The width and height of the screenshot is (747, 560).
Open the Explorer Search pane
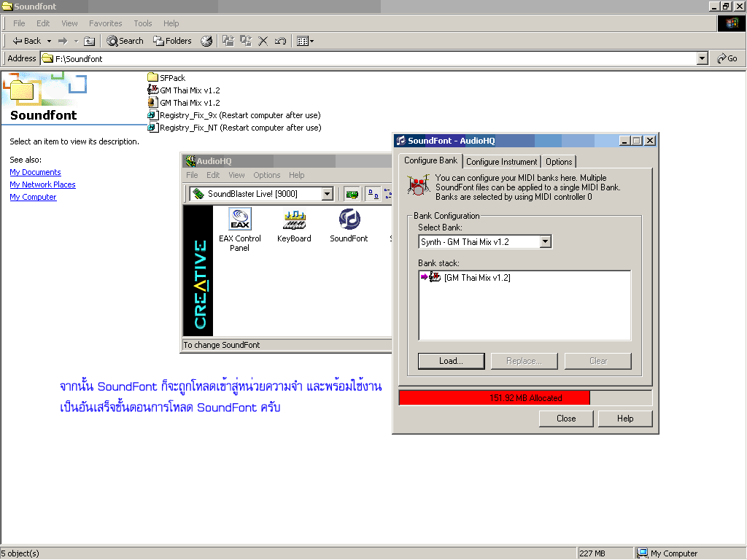(x=125, y=41)
